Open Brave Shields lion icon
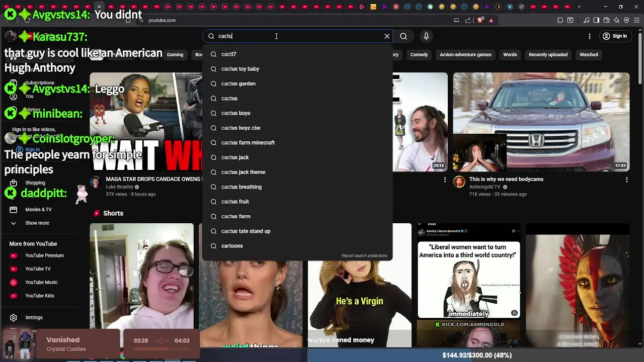The width and height of the screenshot is (644, 362). [x=480, y=20]
